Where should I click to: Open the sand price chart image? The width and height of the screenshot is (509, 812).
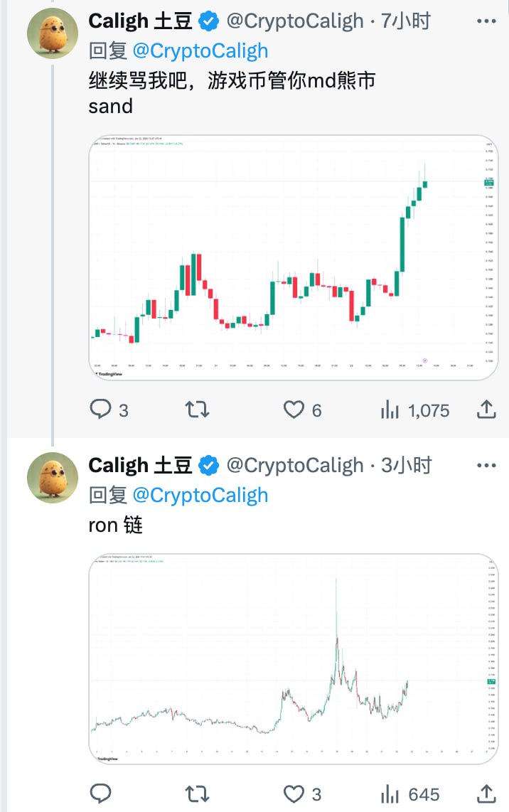pos(293,257)
